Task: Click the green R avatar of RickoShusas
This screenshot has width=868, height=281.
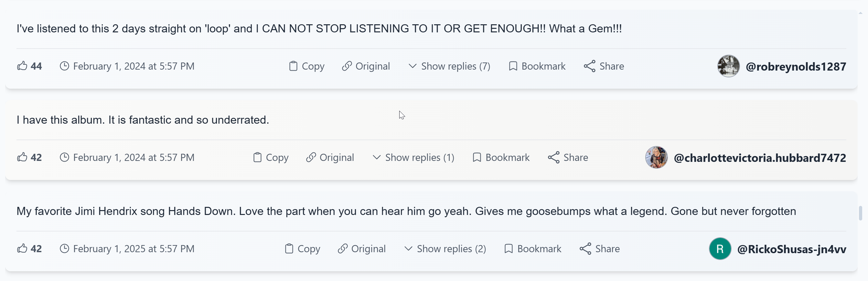Action: coord(720,249)
